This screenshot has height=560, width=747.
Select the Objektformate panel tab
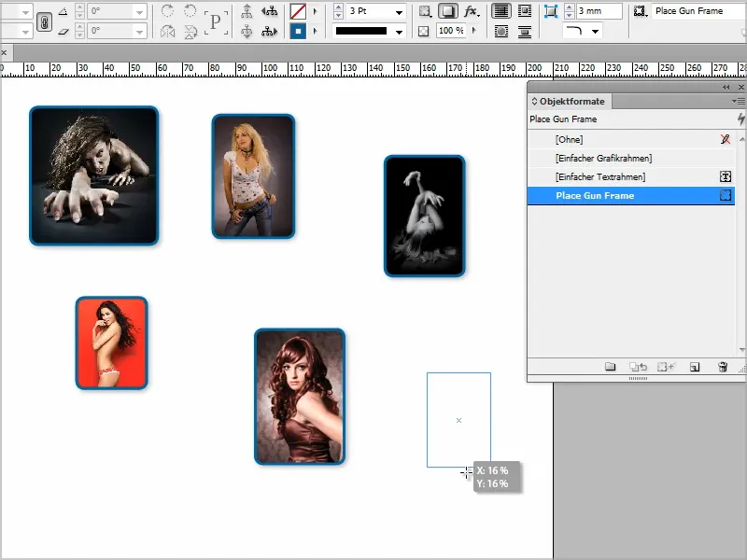[569, 101]
